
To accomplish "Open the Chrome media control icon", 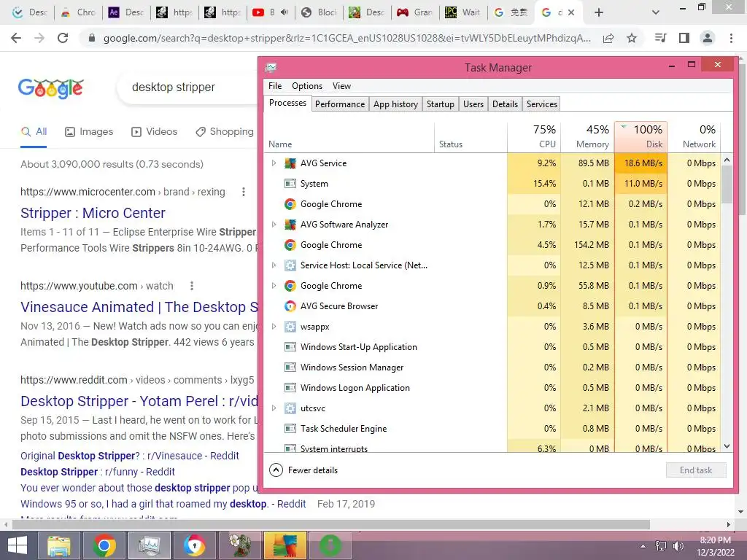I will [x=660, y=38].
